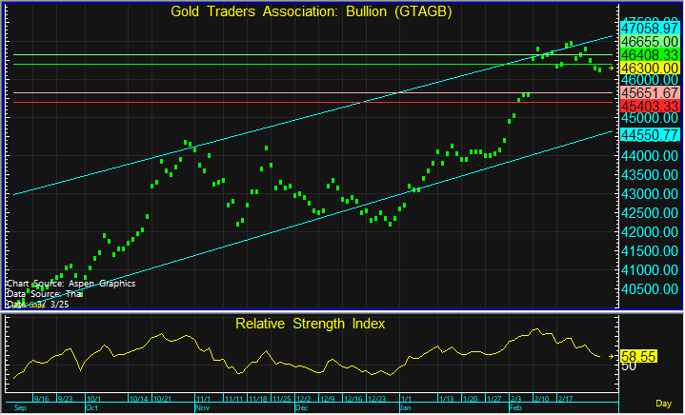Click the pink 45651.67 level label

[649, 92]
